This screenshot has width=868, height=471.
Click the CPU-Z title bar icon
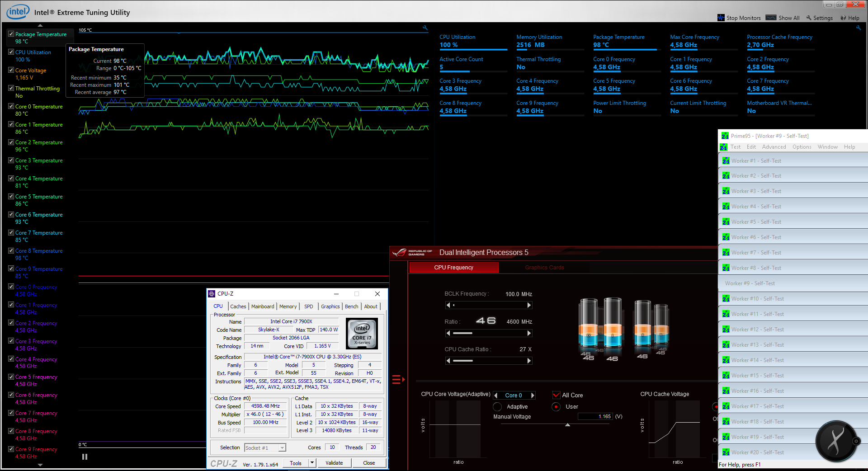click(212, 294)
